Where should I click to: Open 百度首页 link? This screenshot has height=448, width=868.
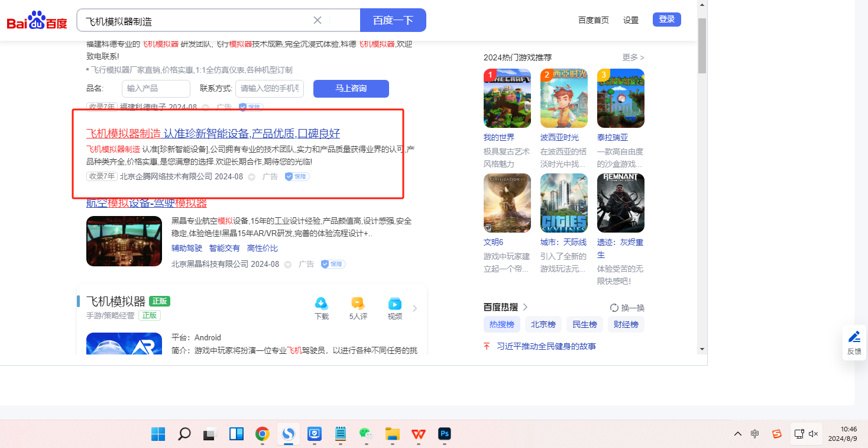coord(594,20)
